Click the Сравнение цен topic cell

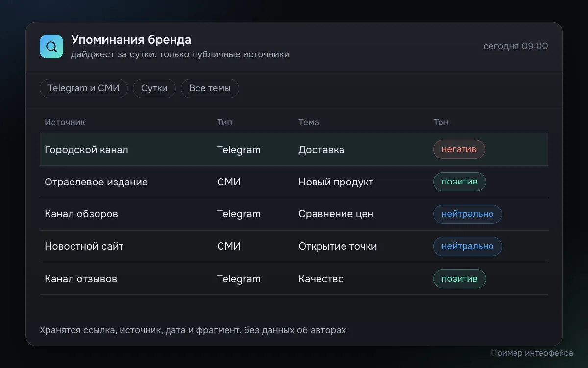[336, 214]
